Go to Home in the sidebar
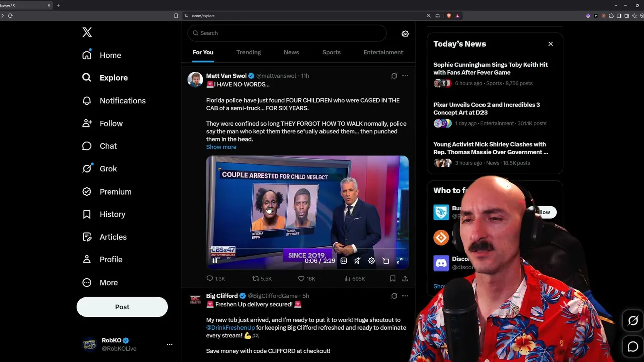This screenshot has height=362, width=644. point(102,55)
